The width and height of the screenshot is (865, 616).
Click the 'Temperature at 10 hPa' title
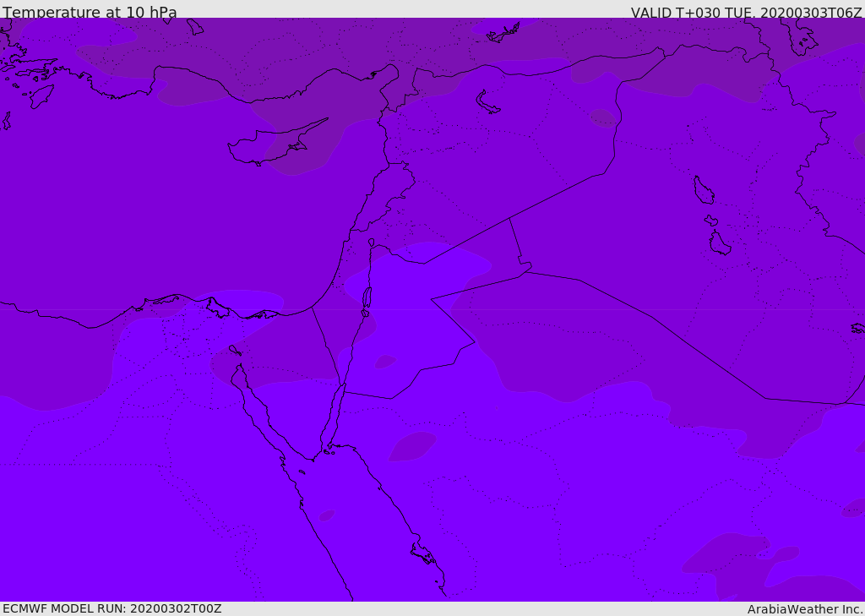point(90,12)
